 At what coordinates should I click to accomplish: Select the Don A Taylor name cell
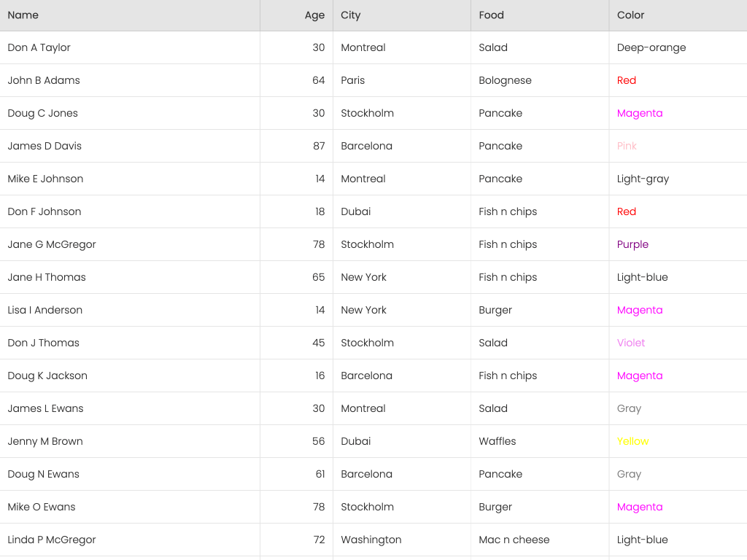(x=39, y=47)
